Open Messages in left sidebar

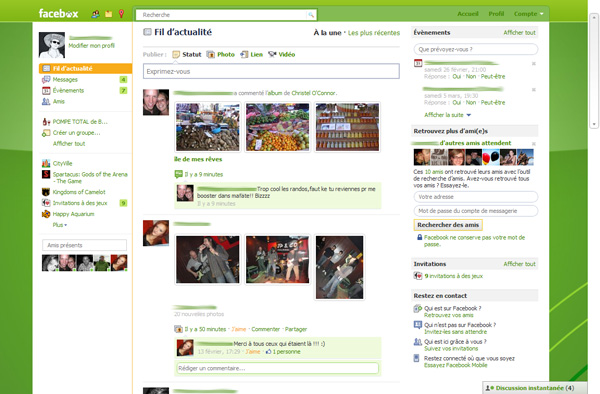[x=65, y=80]
